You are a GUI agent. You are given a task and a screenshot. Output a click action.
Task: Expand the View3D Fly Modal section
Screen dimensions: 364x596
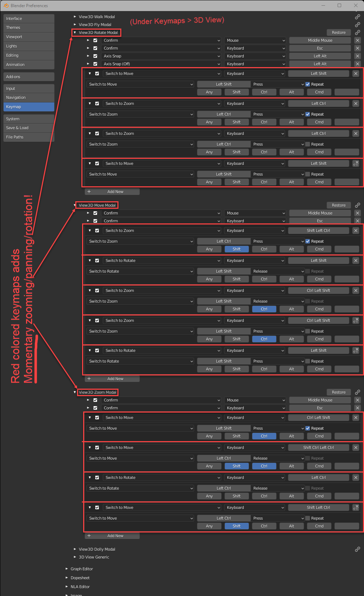75,25
